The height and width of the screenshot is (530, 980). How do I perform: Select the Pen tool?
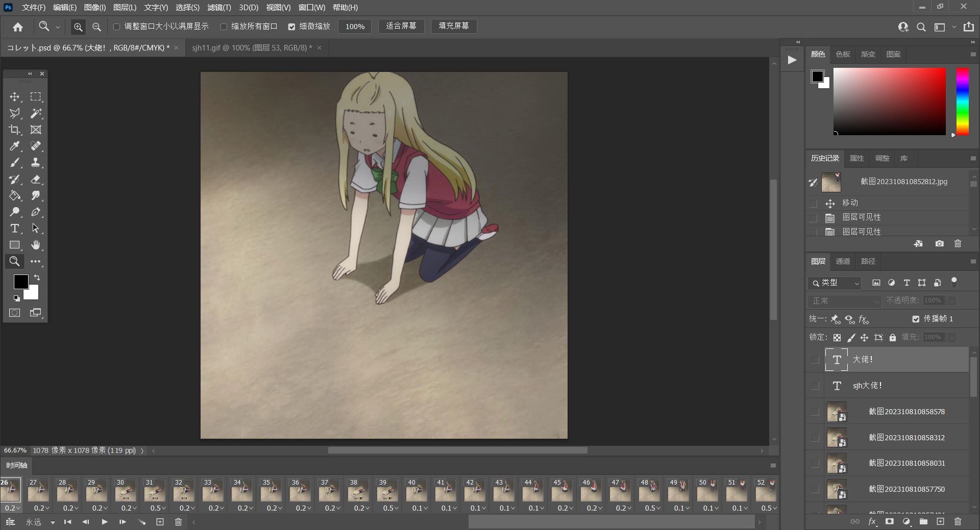click(36, 212)
